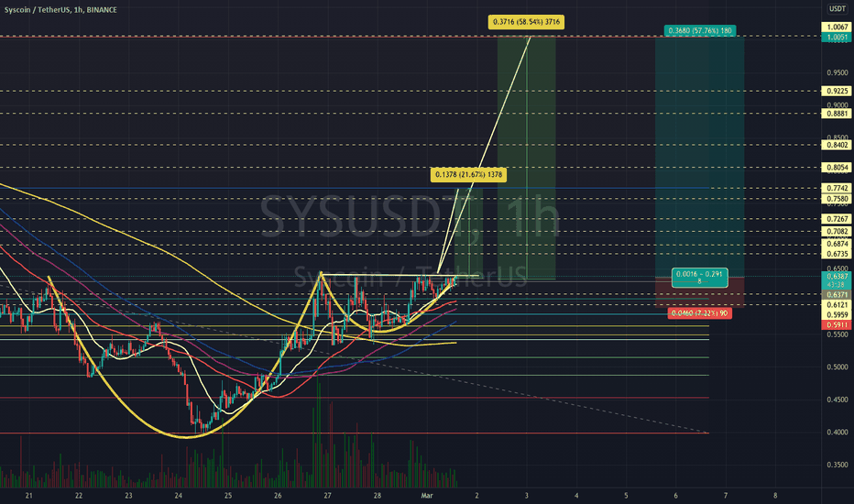Click date axis label 24
Viewport: 854px width, 504px height.
pos(178,495)
